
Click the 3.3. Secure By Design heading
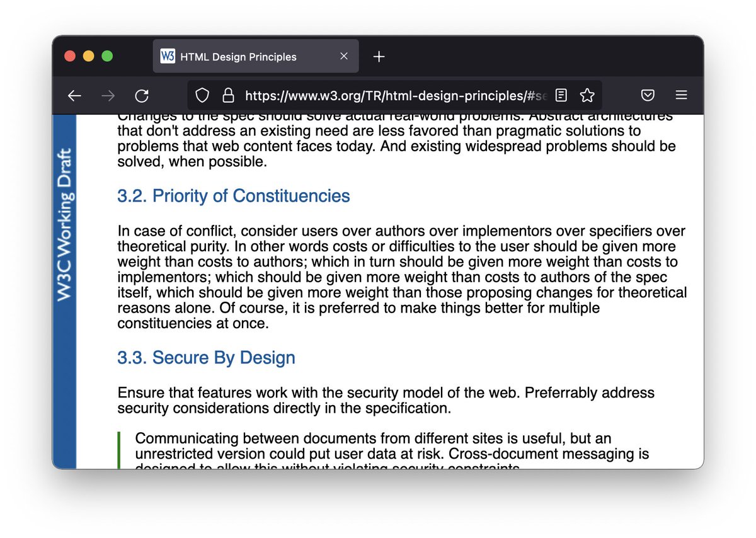coord(206,358)
